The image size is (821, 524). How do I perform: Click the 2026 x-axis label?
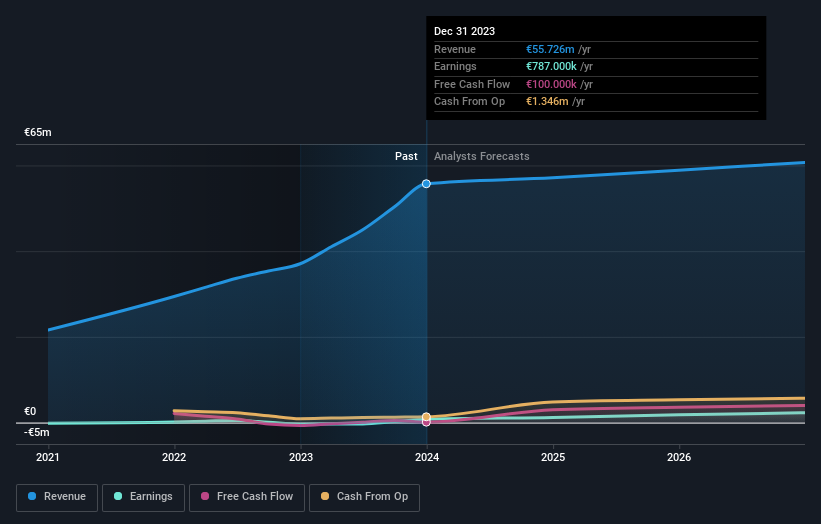pyautogui.click(x=679, y=458)
